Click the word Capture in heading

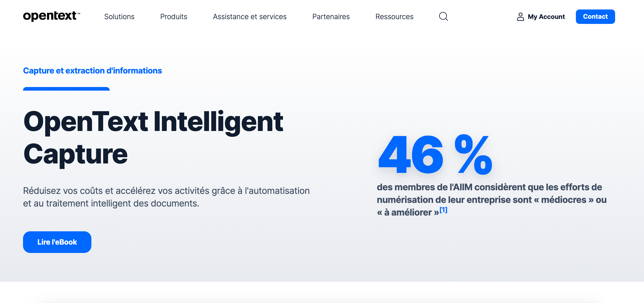pyautogui.click(x=75, y=154)
